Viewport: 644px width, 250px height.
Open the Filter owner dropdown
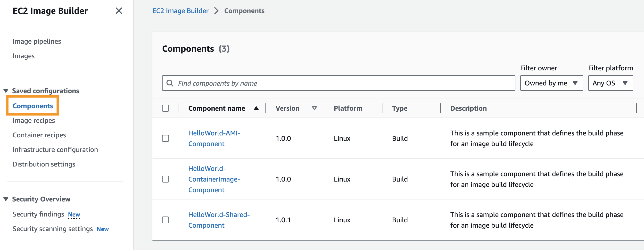coord(551,83)
